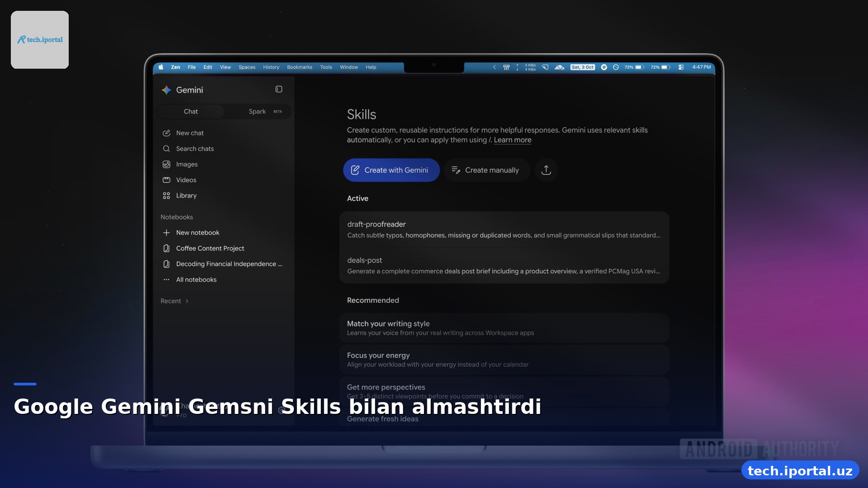Image resolution: width=868 pixels, height=488 pixels.
Task: Open the Bookmarks menu
Action: tap(299, 67)
